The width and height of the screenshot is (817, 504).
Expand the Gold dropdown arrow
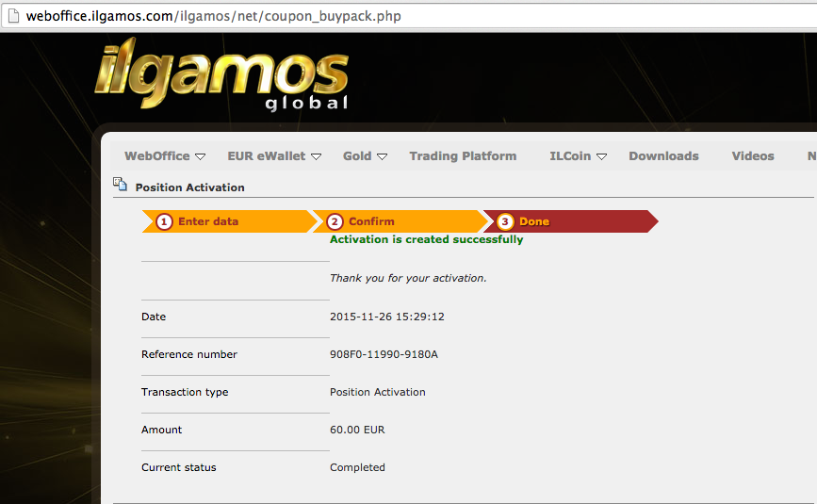383,156
